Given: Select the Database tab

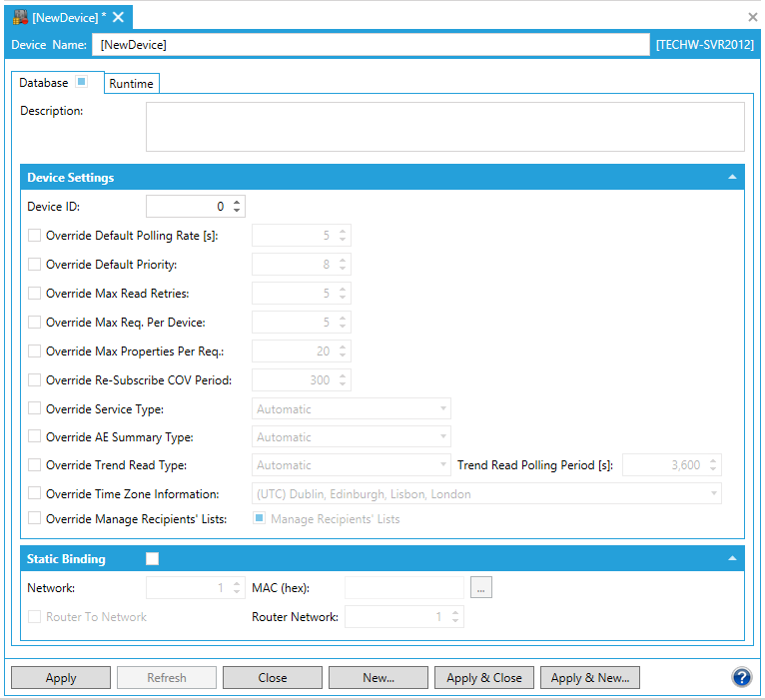Looking at the screenshot, I should (x=44, y=83).
